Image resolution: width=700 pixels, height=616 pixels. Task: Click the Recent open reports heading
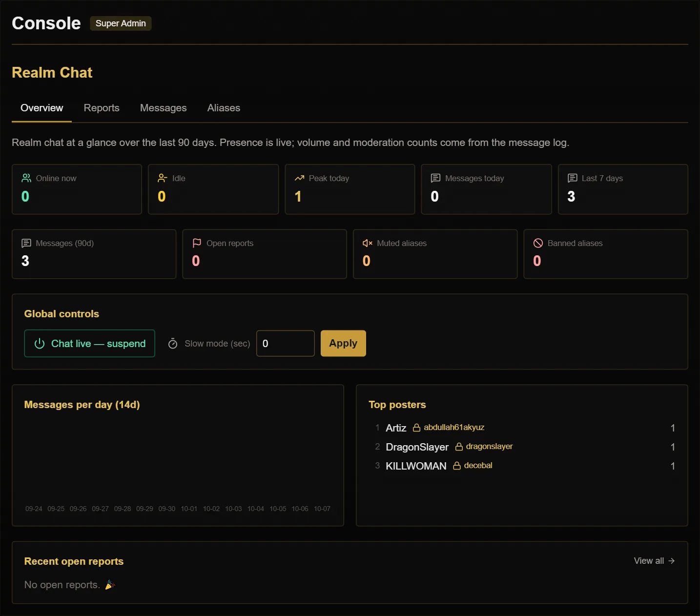(74, 561)
